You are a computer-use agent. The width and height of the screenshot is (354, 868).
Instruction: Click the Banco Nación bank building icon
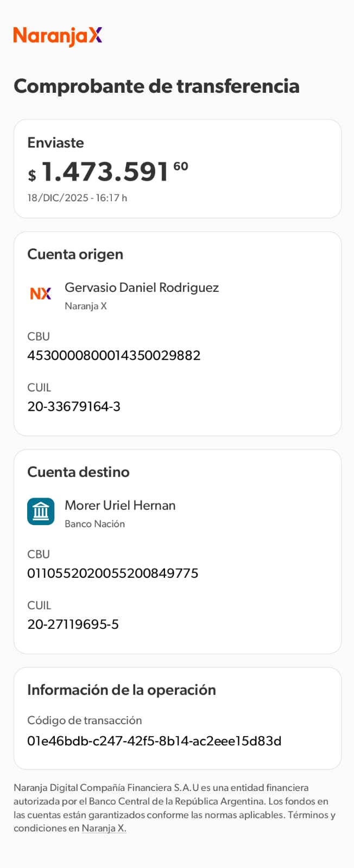pos(41,512)
